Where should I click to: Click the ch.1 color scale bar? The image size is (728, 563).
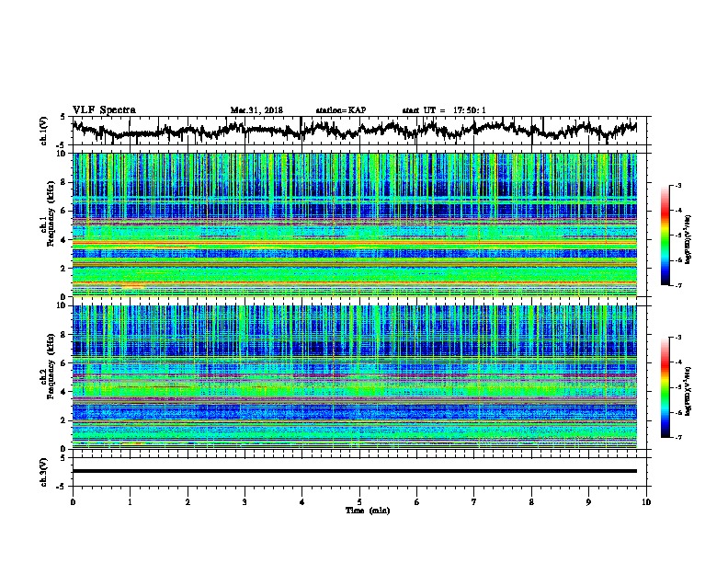click(665, 236)
